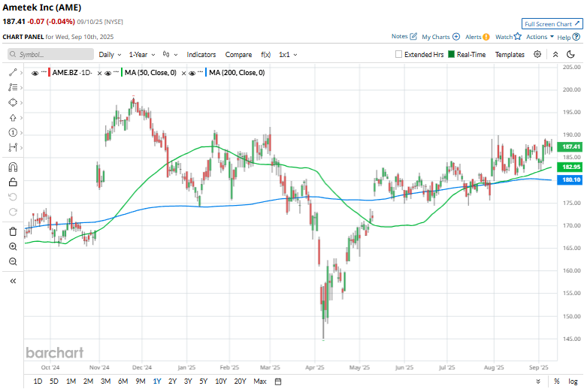Image resolution: width=584 pixels, height=392 pixels.
Task: Choose the shapes drawing tool
Action: 13,102
